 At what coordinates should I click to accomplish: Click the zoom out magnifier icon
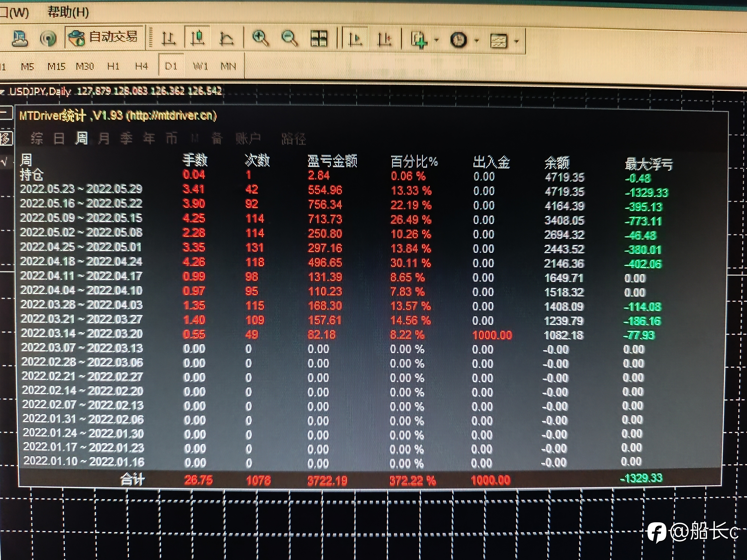coord(289,38)
